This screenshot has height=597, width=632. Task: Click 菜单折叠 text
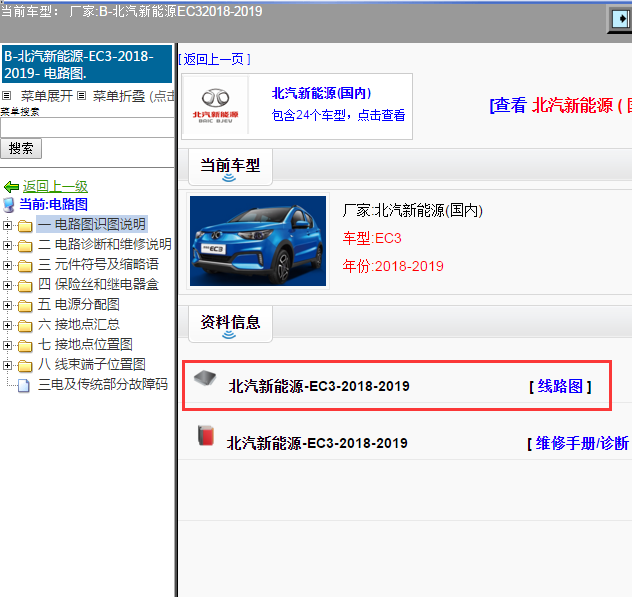coord(119,96)
